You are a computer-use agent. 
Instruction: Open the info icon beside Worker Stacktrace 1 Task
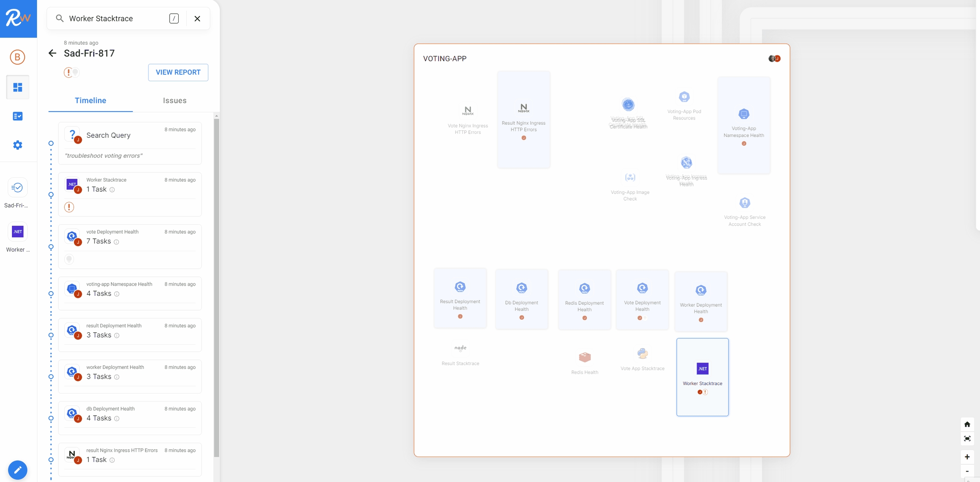point(112,190)
